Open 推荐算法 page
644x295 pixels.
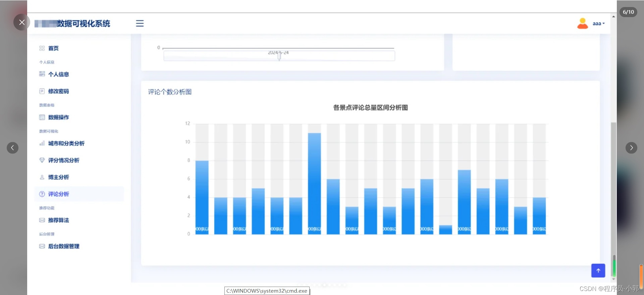pyautogui.click(x=58, y=220)
